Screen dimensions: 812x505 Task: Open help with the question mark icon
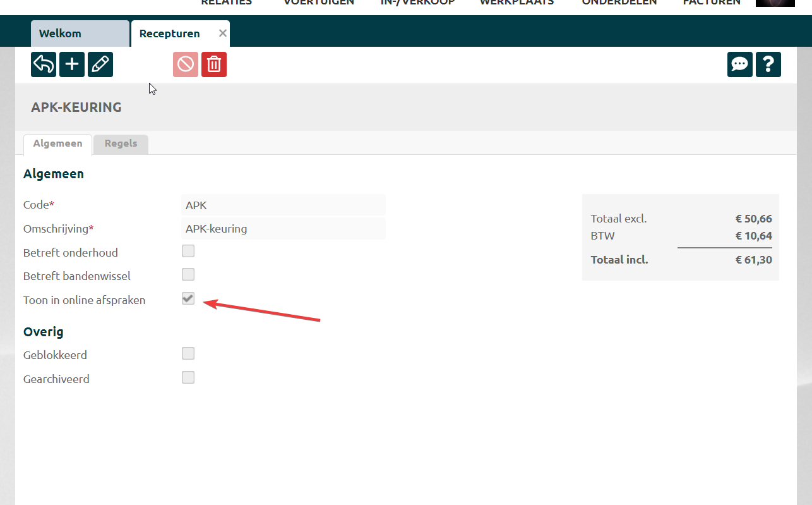(x=768, y=64)
